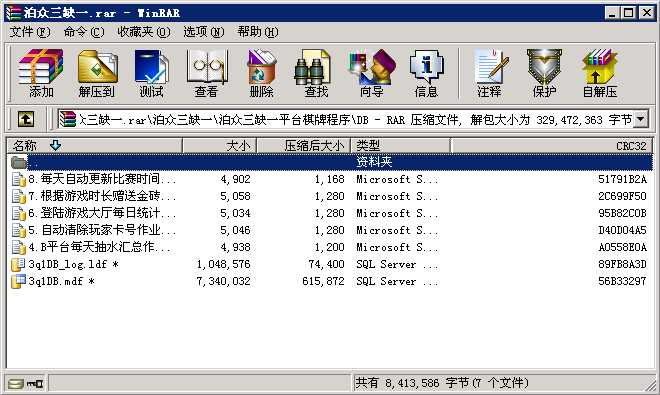Click the script icon of the 4.B平台每天抽水汇总作 file
The image size is (660, 395).
[19, 247]
